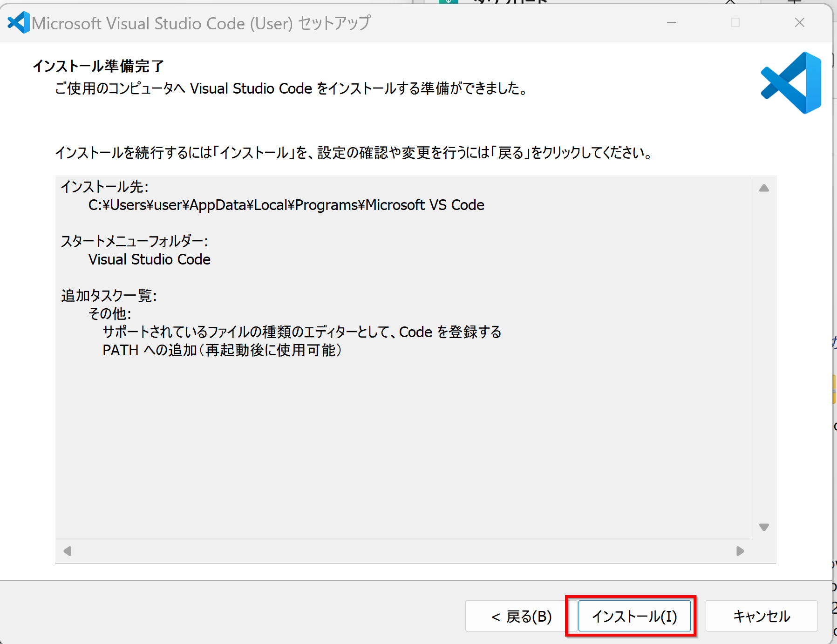
Task: Click the Visual Studio Code folder name line
Action: [150, 259]
